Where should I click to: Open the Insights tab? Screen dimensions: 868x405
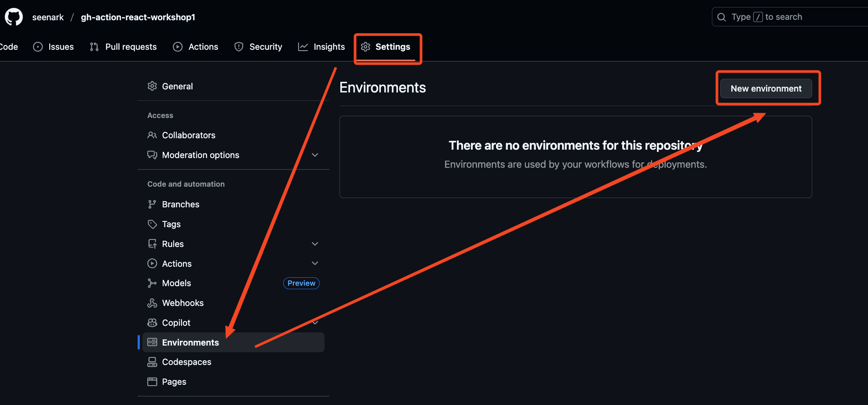[x=321, y=47]
